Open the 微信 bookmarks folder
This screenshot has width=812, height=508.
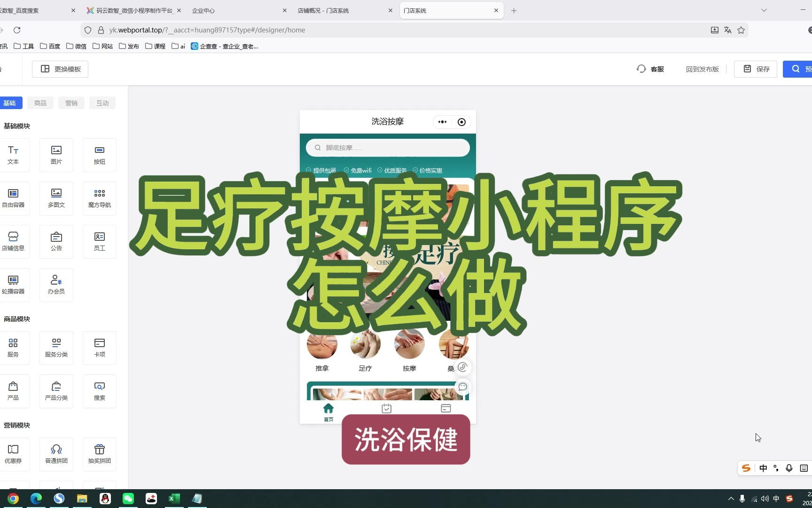click(77, 46)
